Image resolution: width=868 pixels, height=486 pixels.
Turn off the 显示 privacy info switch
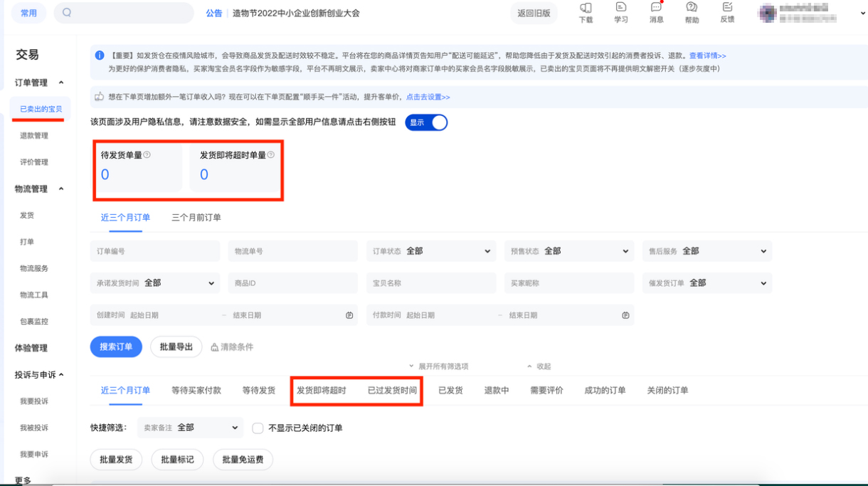426,122
